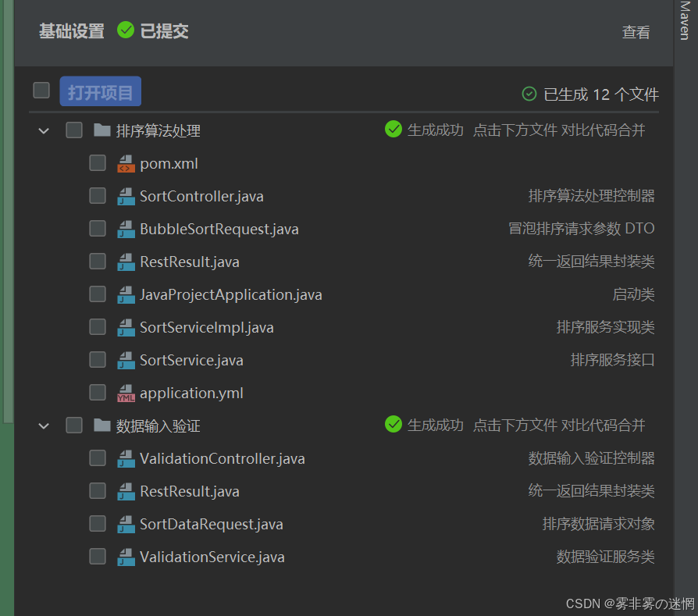The height and width of the screenshot is (616, 698).
Task: Collapse the 数据输入验证 folder chevron
Action: click(44, 426)
